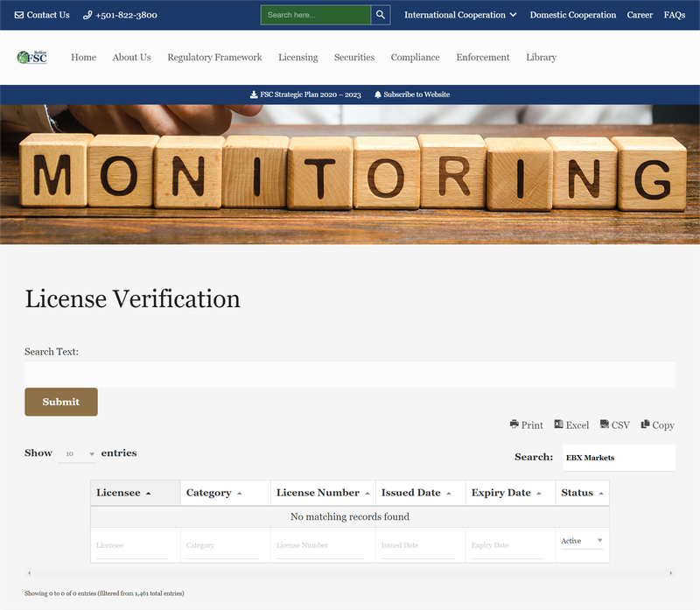Screen dimensions: 700x610
Task: Click the magnifying glass search icon
Action: tap(381, 15)
